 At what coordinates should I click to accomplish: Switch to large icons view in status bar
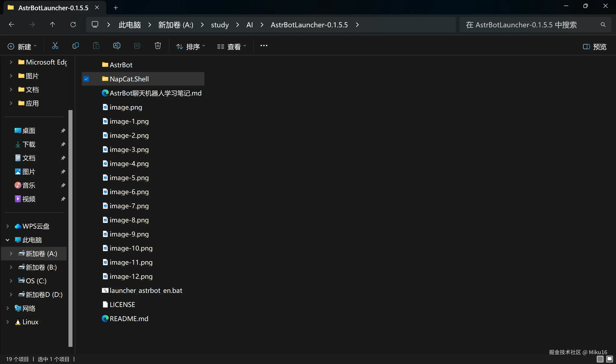609,359
